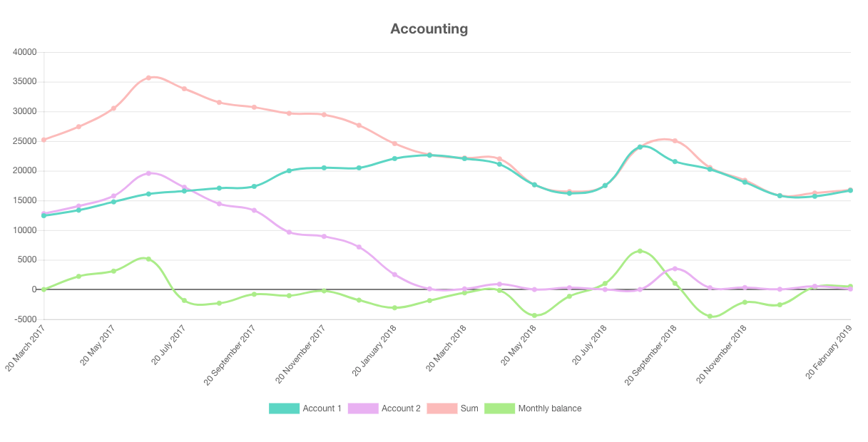The height and width of the screenshot is (442, 868).
Task: Hide the Account 2 series via its legend text
Action: click(401, 408)
